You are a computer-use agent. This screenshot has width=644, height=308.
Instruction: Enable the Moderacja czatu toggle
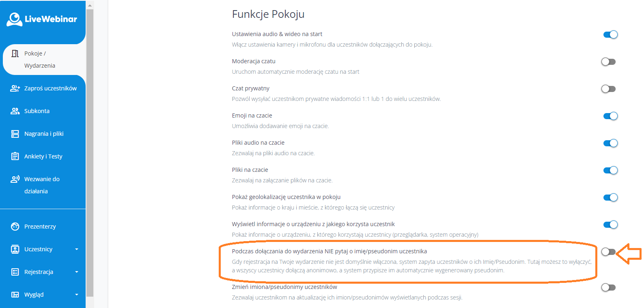click(608, 62)
